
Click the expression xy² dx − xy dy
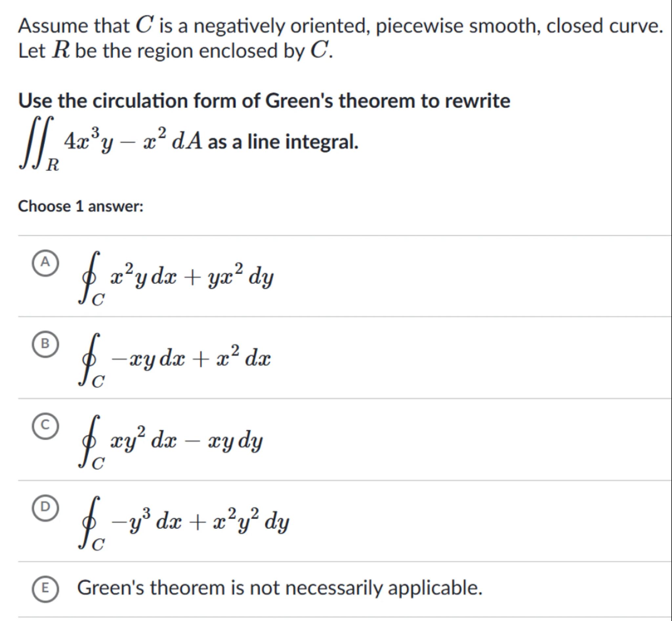click(186, 440)
